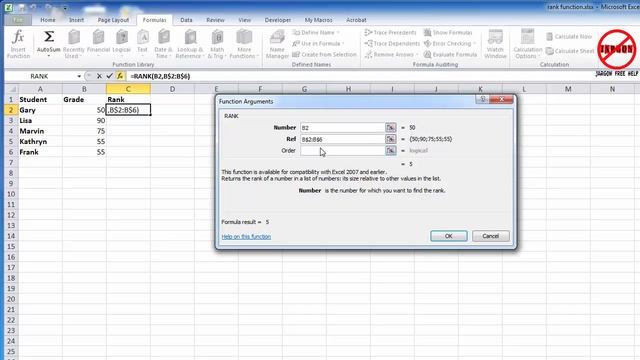Screen dimensions: 640x360
Task: Switch to the Home tab
Action: tap(48, 20)
